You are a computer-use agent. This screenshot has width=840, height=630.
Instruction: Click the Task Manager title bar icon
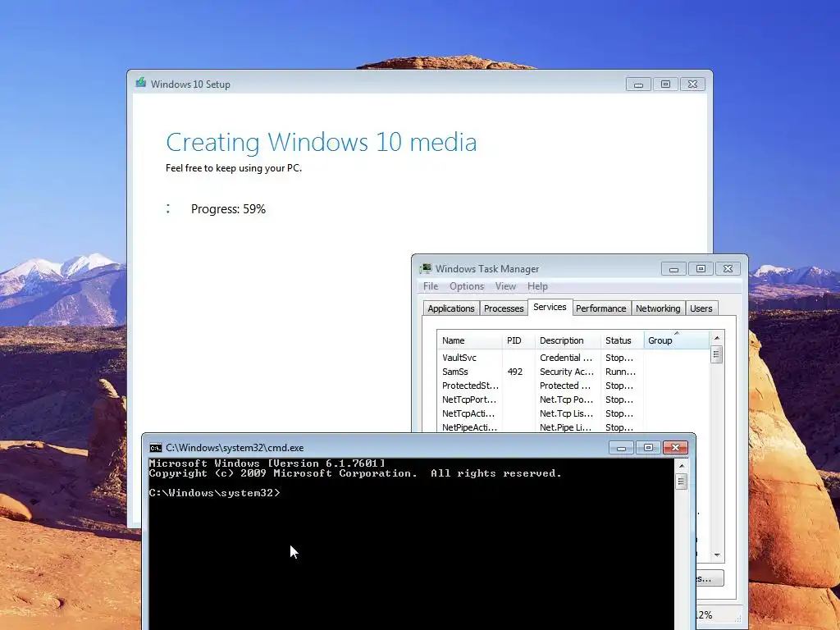point(426,268)
